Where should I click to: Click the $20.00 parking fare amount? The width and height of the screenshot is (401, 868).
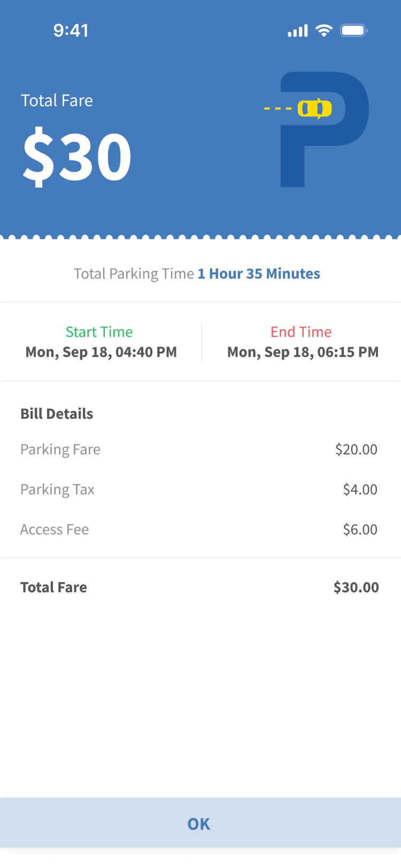point(356,449)
